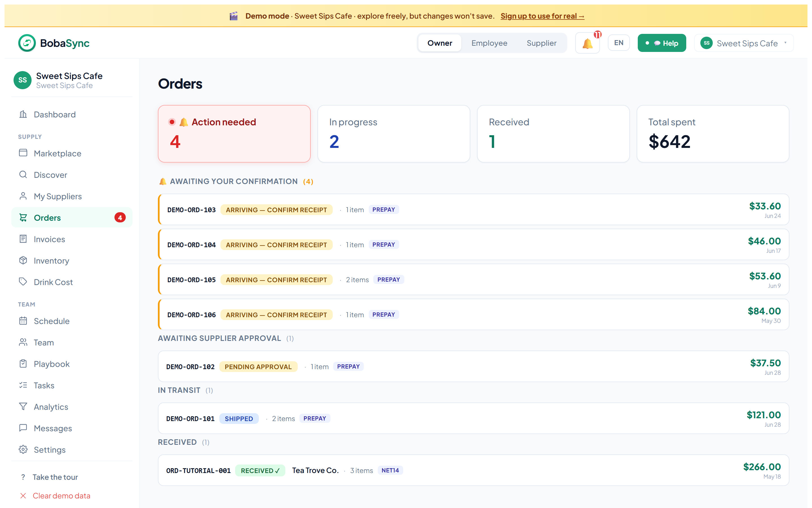
Task: Switch to the Employee role
Action: point(489,43)
